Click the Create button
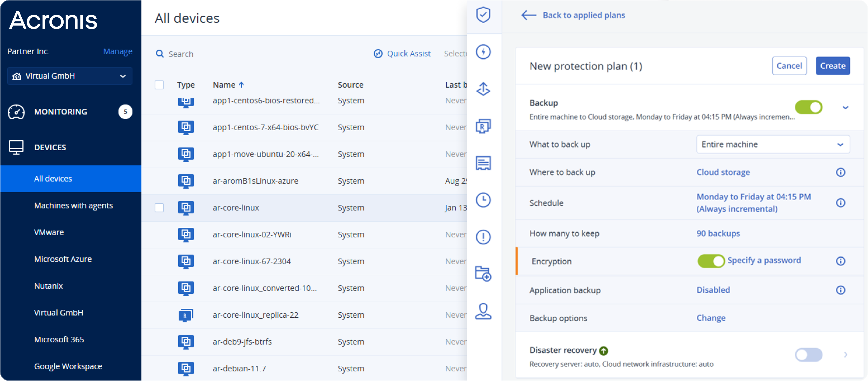The width and height of the screenshot is (868, 381). click(833, 66)
